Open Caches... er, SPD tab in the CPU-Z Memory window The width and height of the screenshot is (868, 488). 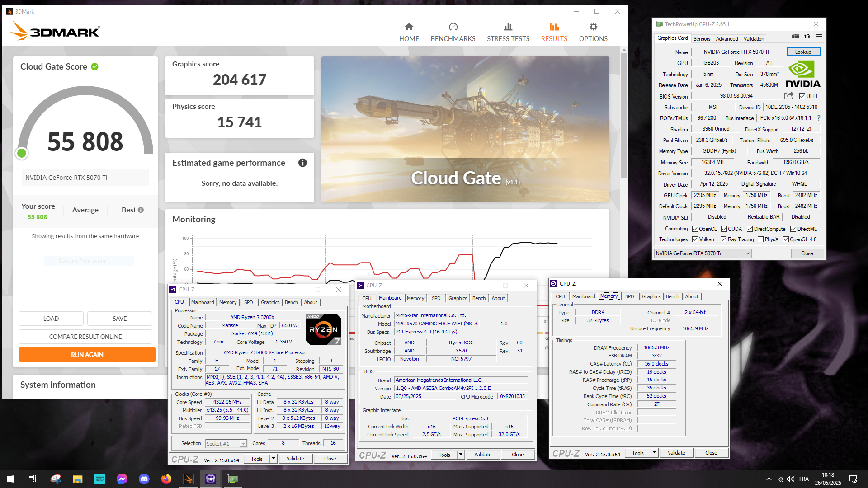tap(630, 296)
